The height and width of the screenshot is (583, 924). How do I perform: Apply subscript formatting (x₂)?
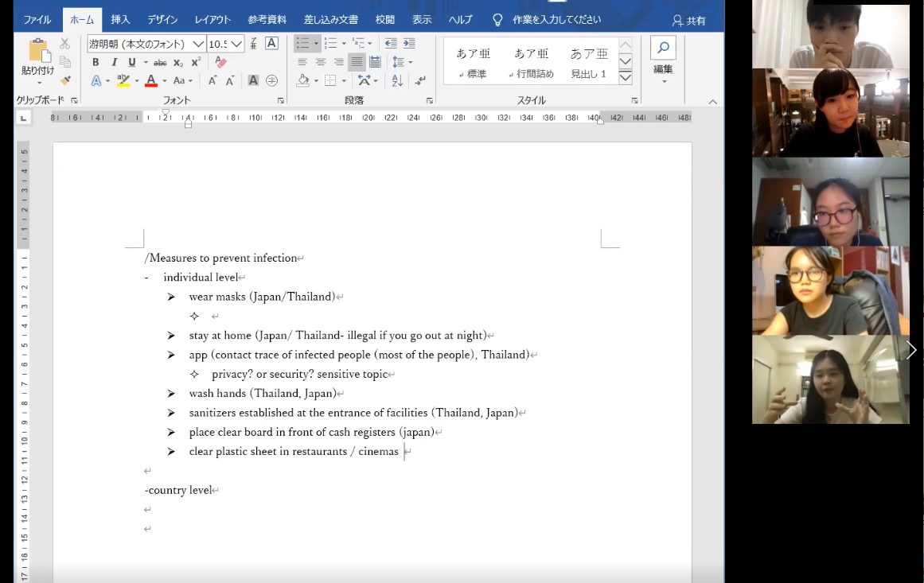178,62
